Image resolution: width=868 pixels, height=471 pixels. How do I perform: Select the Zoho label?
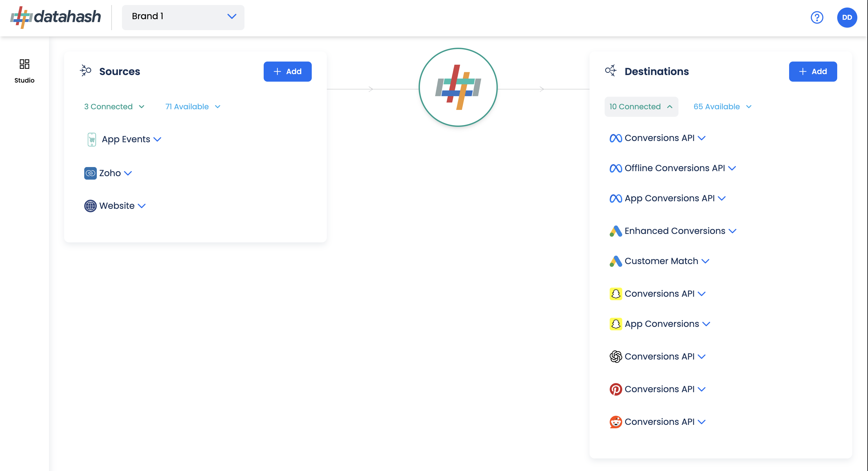point(110,173)
